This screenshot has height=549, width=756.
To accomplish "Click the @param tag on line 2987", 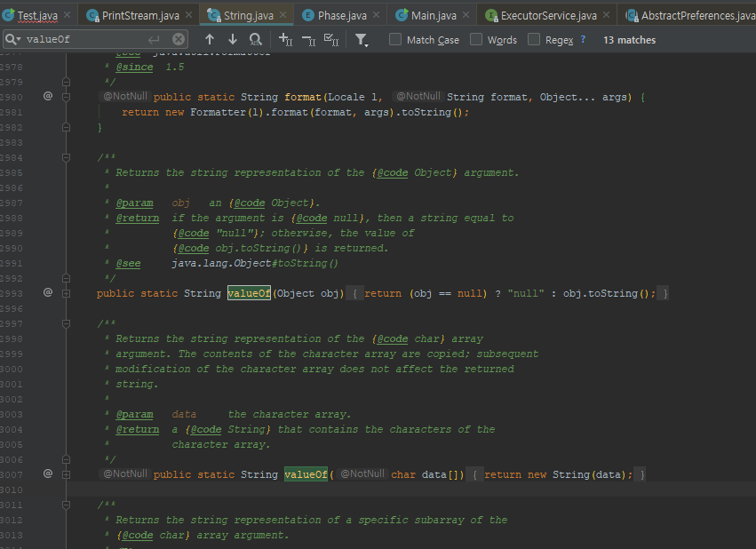I will coord(134,203).
